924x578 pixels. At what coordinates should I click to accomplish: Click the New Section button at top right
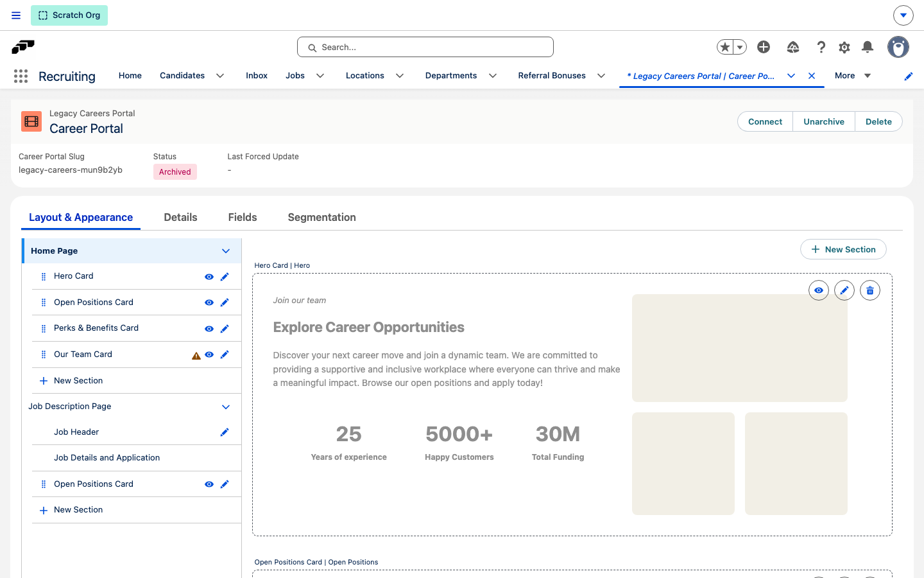tap(843, 249)
